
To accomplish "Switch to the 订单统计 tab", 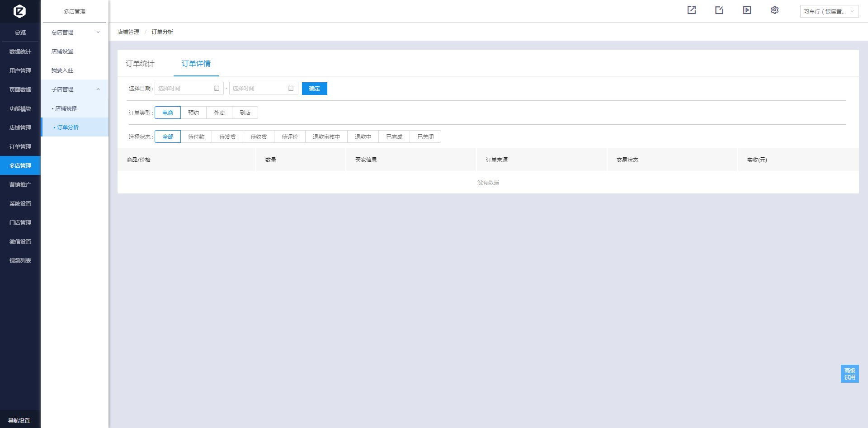I will [140, 64].
